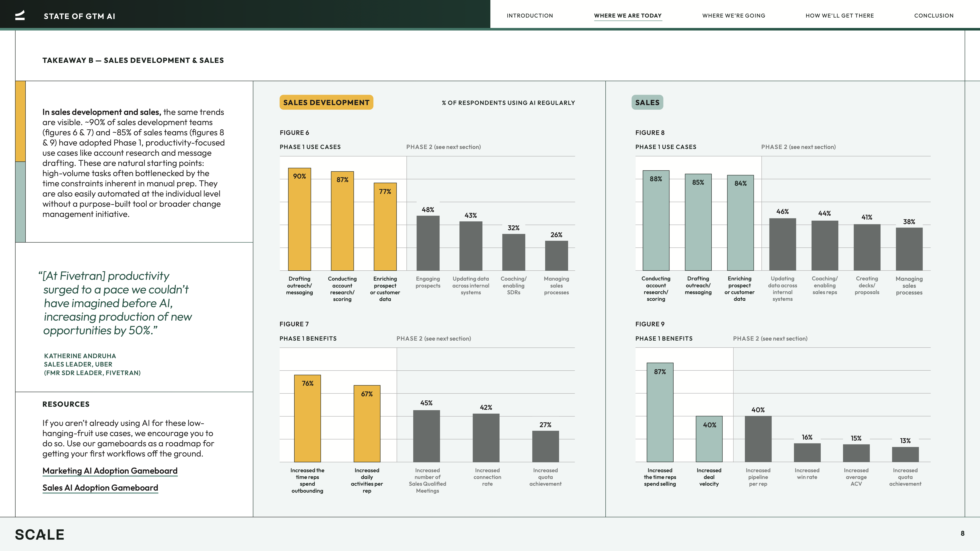Image resolution: width=980 pixels, height=551 pixels.
Task: Open the Marketing AI Adoption Gameboard link
Action: click(110, 471)
